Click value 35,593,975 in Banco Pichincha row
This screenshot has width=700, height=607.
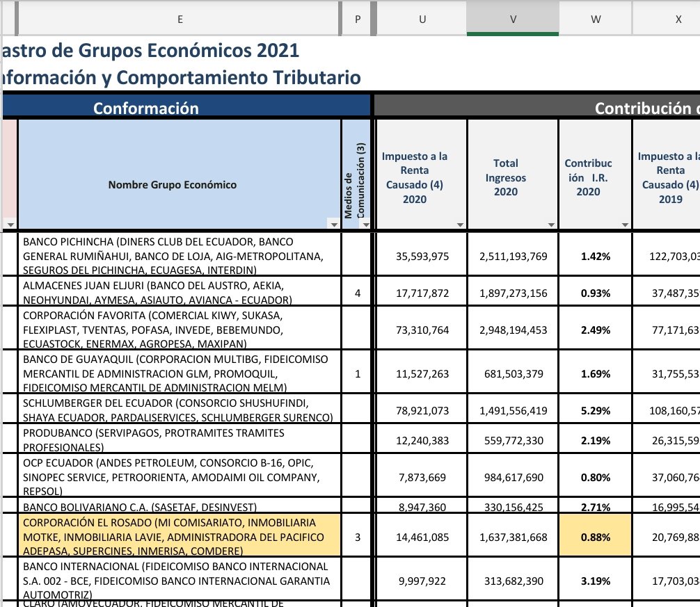422,256
